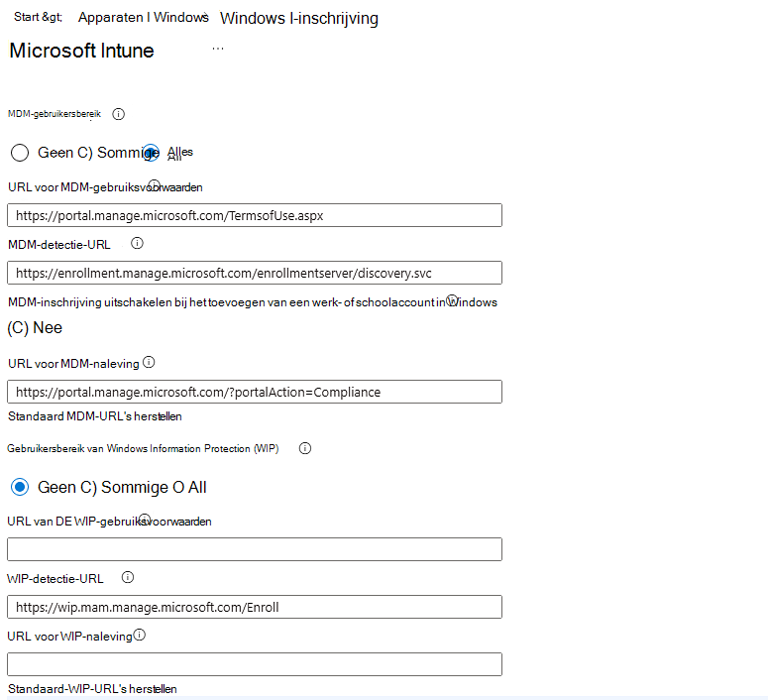The height and width of the screenshot is (700, 768).
Task: Open the Apparaten | Windows breadcrumb
Action: click(144, 17)
